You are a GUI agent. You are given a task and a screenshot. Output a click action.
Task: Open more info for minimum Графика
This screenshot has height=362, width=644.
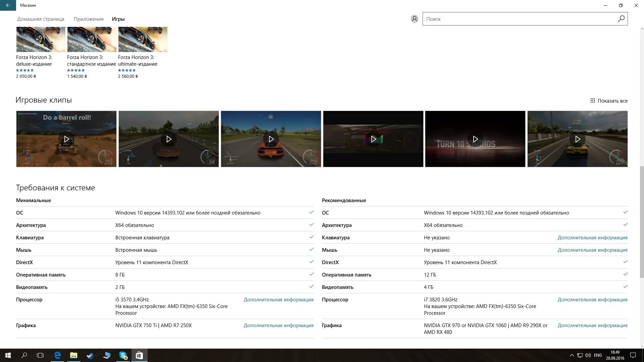coord(278,325)
